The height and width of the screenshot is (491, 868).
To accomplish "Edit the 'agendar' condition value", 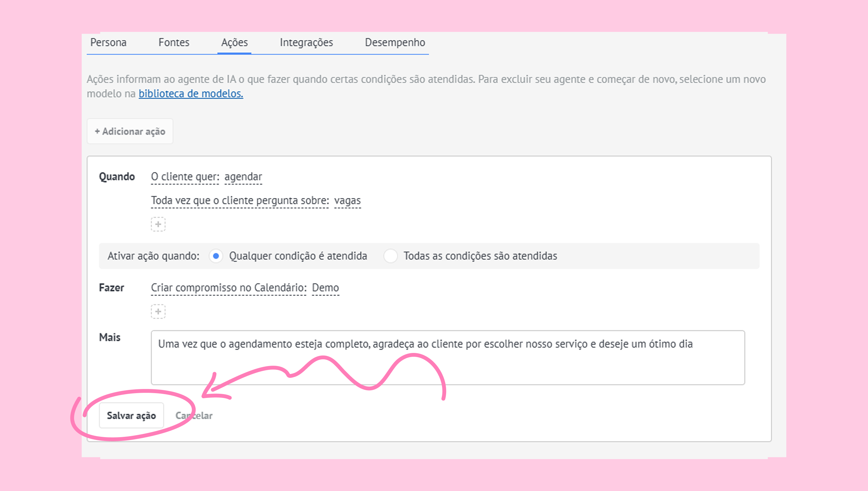I will (x=243, y=177).
